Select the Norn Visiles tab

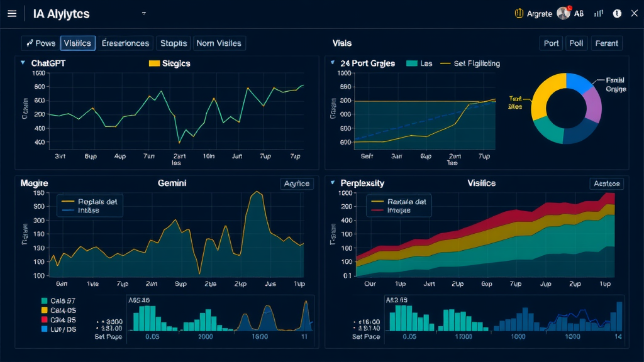(219, 43)
